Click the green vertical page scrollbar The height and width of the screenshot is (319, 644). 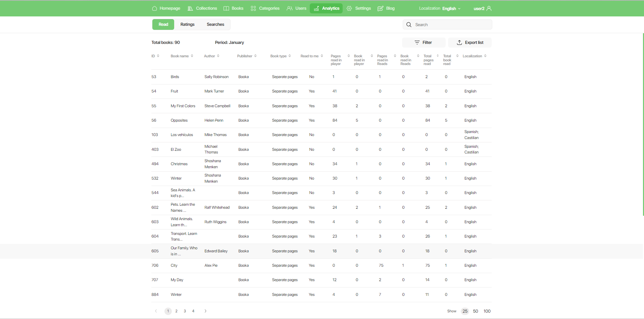(x=643, y=124)
